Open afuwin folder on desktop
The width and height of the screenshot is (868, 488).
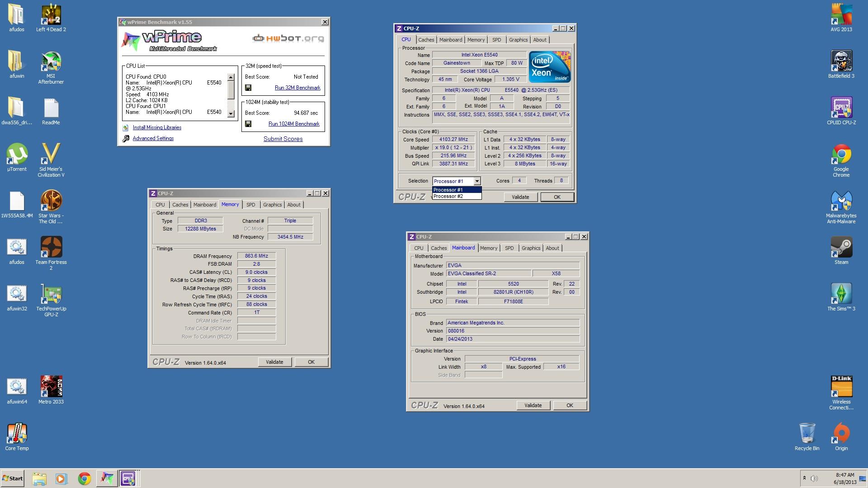click(x=17, y=65)
